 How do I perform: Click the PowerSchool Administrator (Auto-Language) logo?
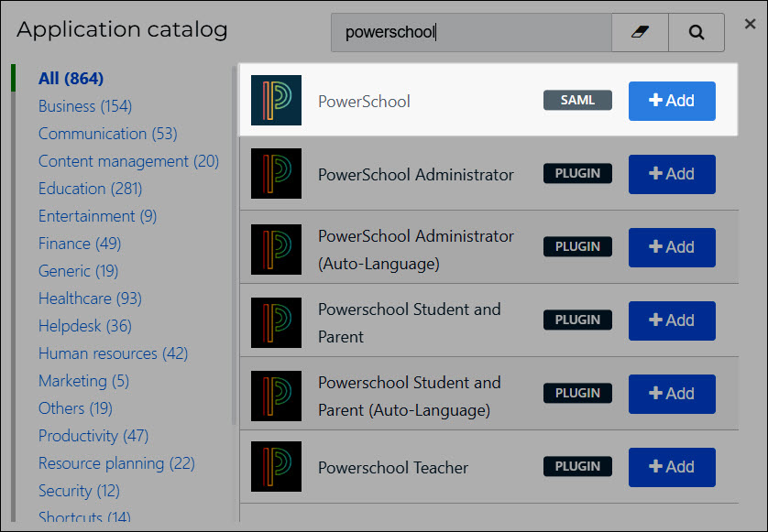(276, 250)
